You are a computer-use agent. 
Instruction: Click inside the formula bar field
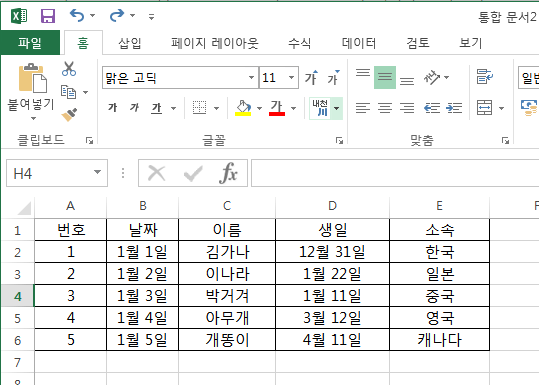395,173
